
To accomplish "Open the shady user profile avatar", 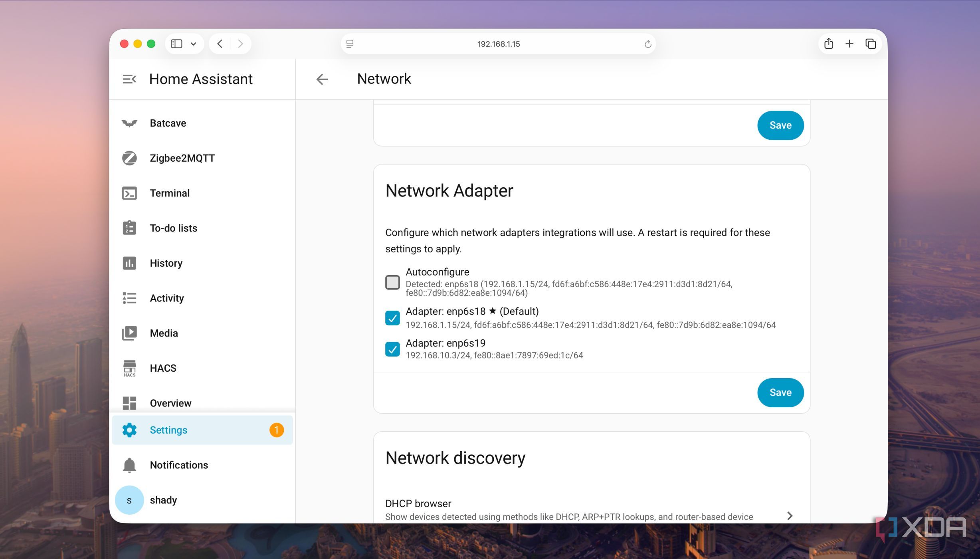I will (129, 500).
